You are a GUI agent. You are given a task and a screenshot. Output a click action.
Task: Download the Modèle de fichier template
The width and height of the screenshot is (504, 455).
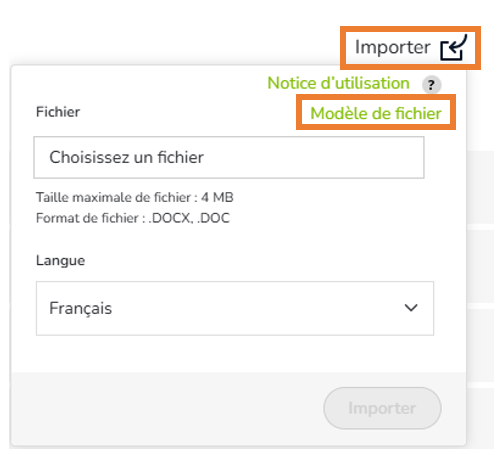tap(376, 113)
